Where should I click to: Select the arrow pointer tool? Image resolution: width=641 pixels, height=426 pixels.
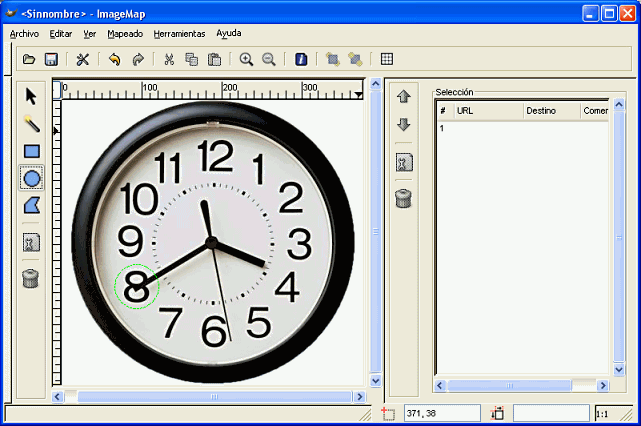coord(31,96)
